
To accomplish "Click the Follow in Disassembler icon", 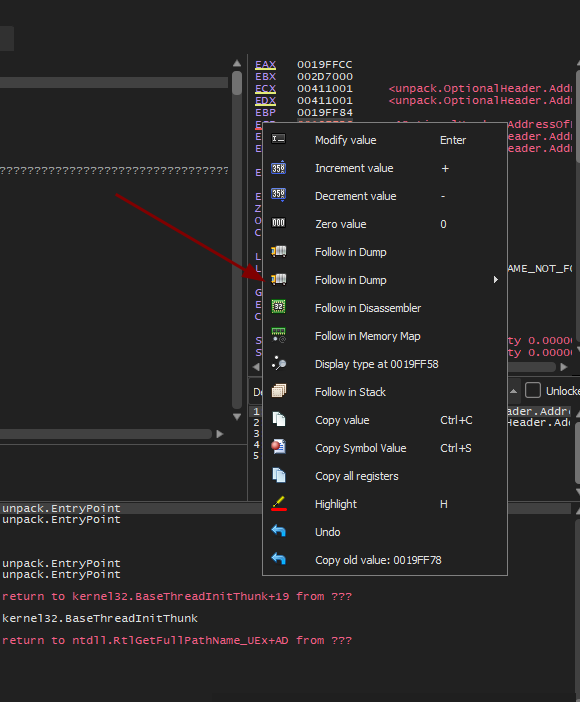I will [x=278, y=307].
